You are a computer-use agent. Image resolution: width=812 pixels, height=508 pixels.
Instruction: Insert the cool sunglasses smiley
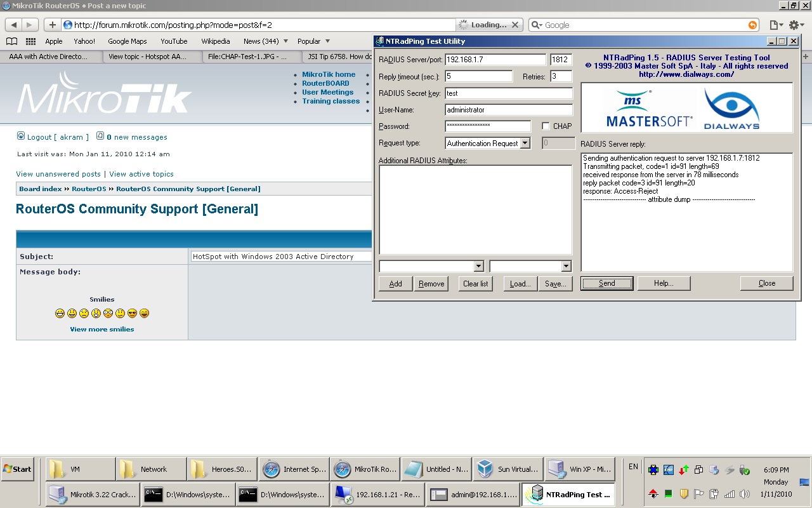click(x=132, y=313)
